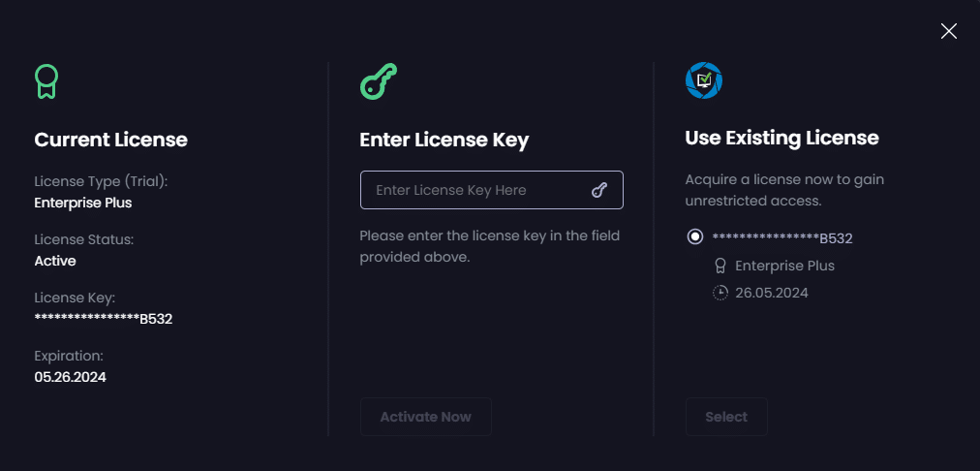This screenshot has width=980, height=471.
Task: Select the radio button for license ending B532
Action: (x=695, y=237)
